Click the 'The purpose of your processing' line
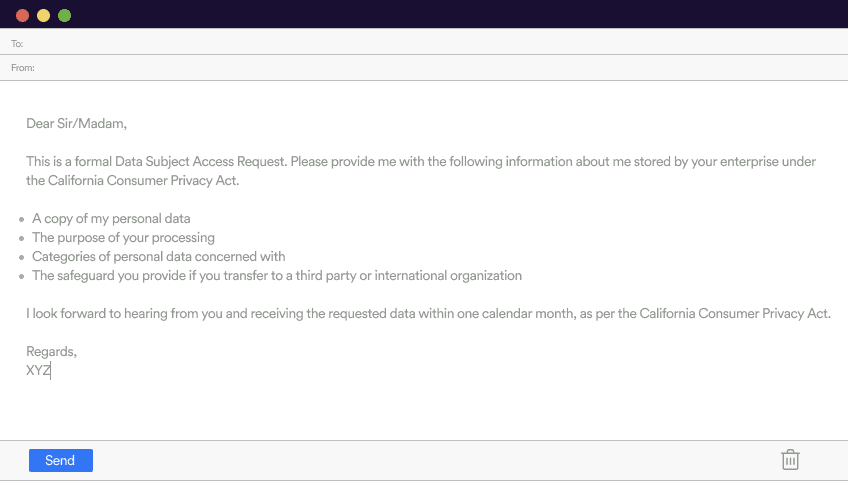The height and width of the screenshot is (481, 848). pos(123,237)
